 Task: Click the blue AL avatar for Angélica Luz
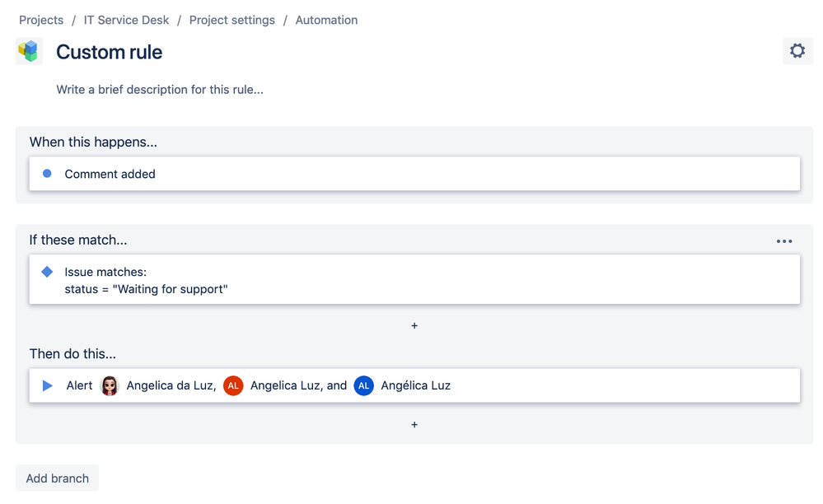pyautogui.click(x=363, y=385)
